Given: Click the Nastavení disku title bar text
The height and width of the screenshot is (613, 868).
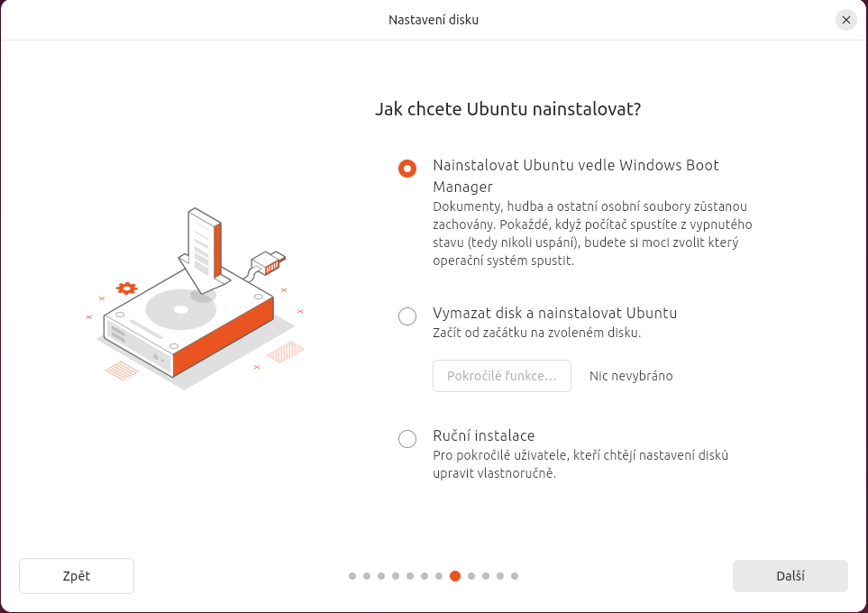Looking at the screenshot, I should click(434, 20).
